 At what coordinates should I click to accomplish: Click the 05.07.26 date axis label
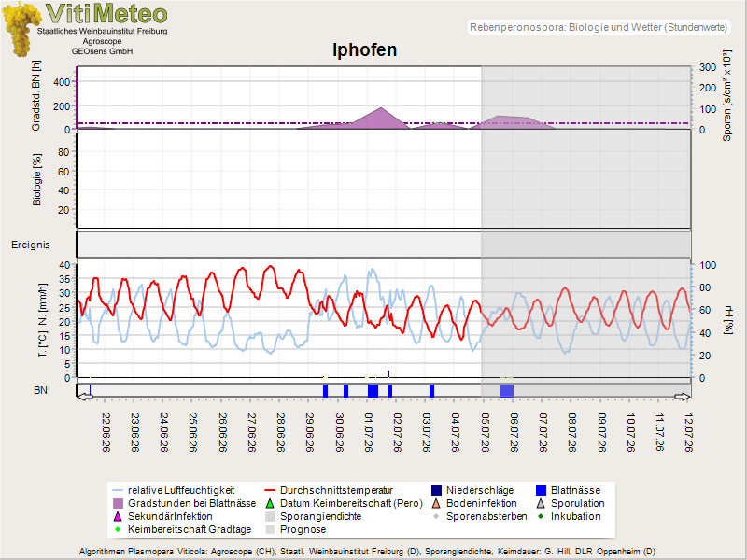click(486, 432)
